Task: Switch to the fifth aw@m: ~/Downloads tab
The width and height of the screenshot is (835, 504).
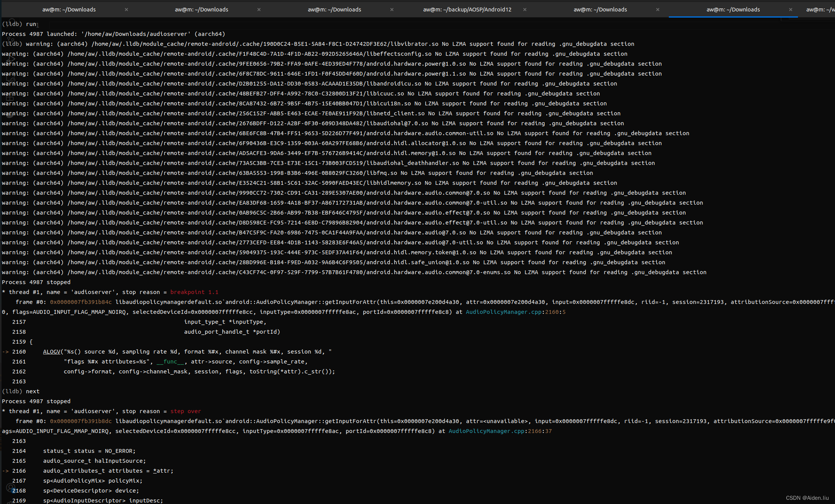Action: 600,10
